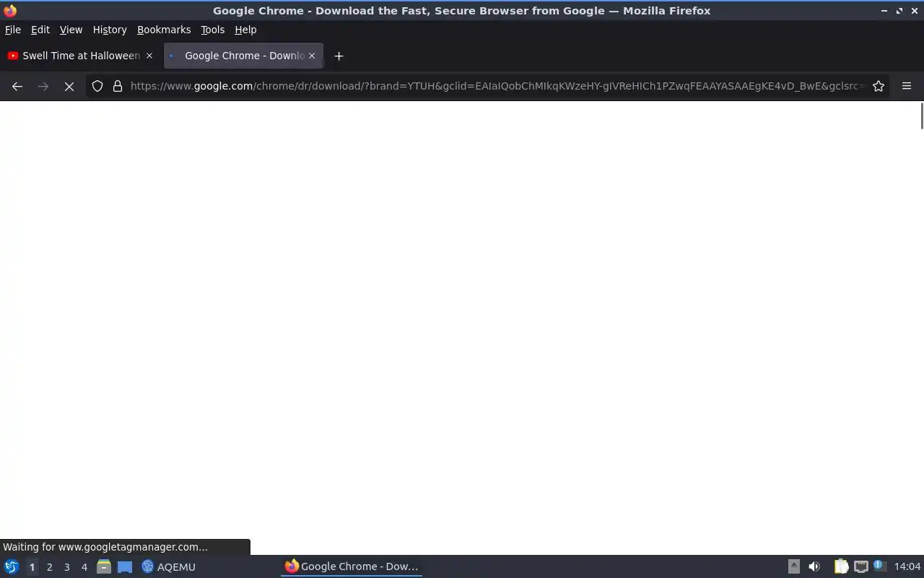Screen dimensions: 924x578
Task: Switch to workspace 2
Action: [49, 567]
